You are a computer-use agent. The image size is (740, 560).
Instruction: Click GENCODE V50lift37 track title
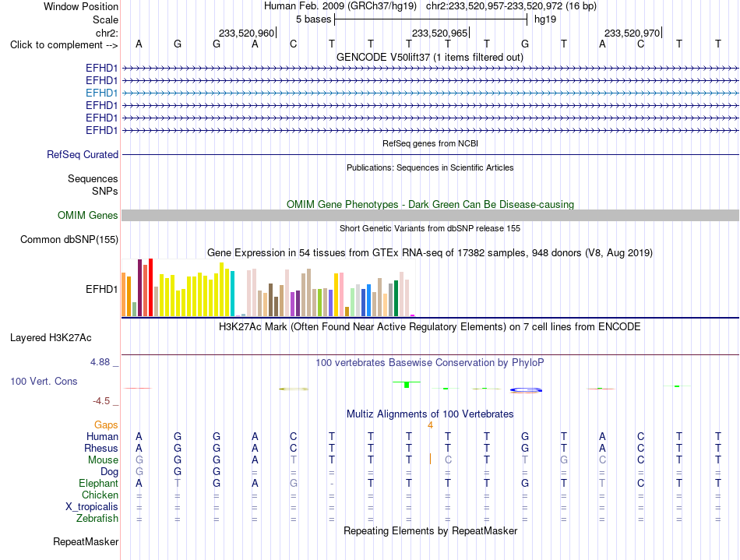[x=429, y=57]
